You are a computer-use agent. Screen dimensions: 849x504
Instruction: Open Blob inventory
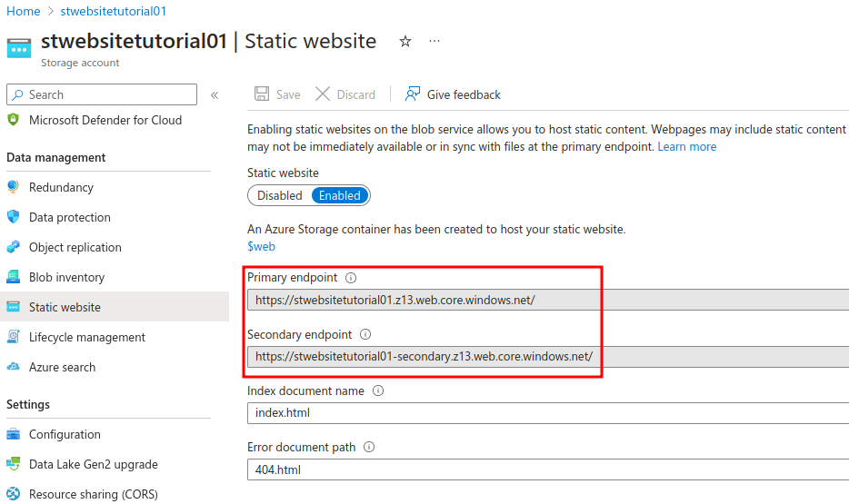click(66, 277)
